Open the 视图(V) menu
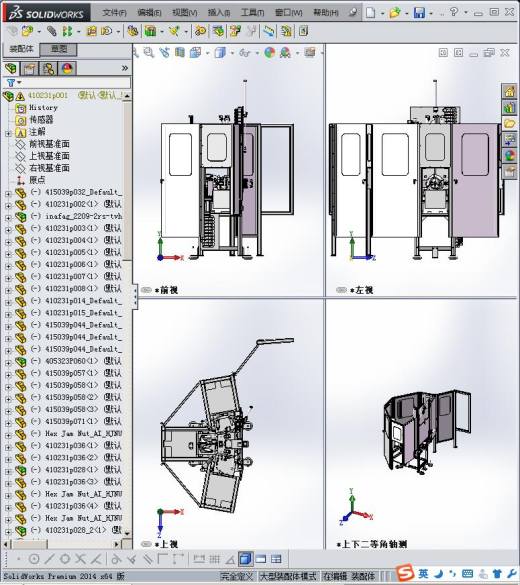This screenshot has height=585, width=520. [x=185, y=13]
